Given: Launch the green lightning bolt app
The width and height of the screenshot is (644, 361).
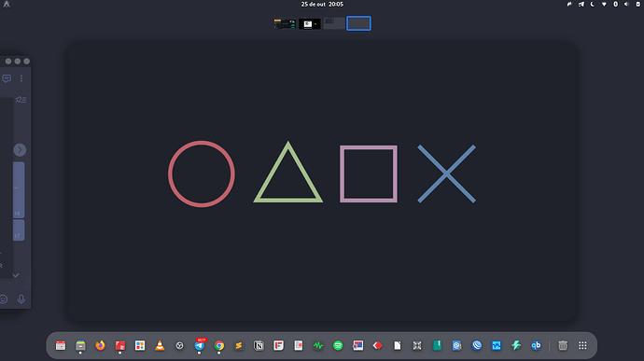Looking at the screenshot, I should [516, 345].
